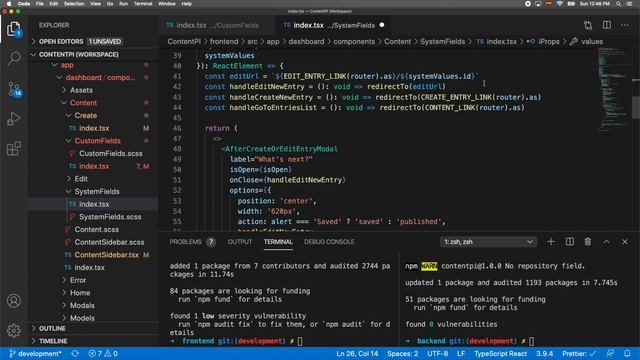Screen dimensions: 640x360
Task: Open notifications bell in status bar
Action: (x=627, y=353)
